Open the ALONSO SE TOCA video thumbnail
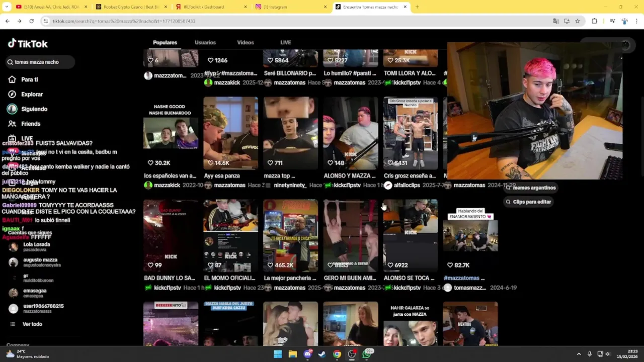Viewport: 644px width, 362px height. click(x=411, y=236)
